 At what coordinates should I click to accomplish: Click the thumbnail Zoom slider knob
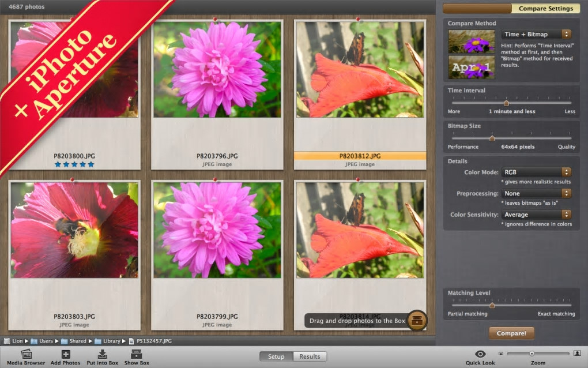[x=532, y=354]
